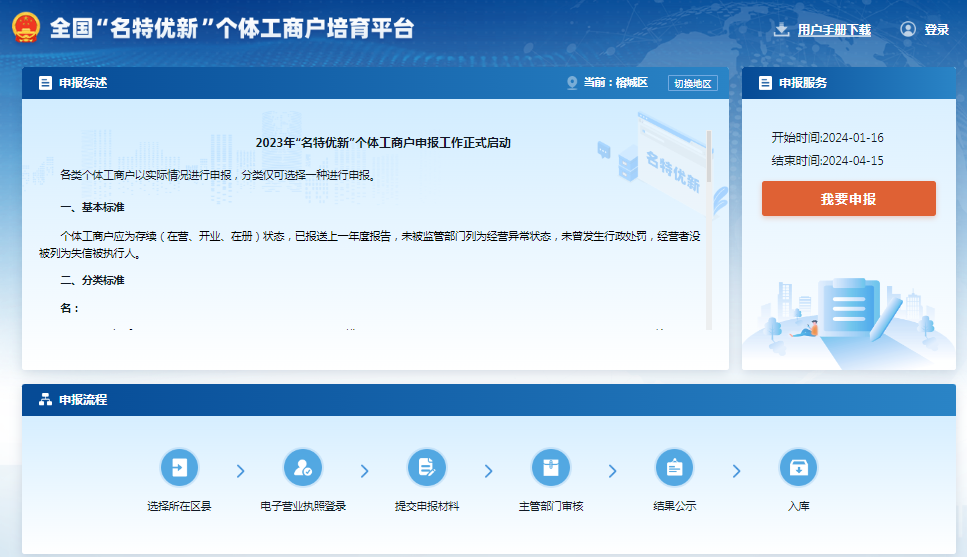This screenshot has width=967, height=557.
Task: Click the chevron arrow after 选择所在区县
Action: pyautogui.click(x=240, y=471)
